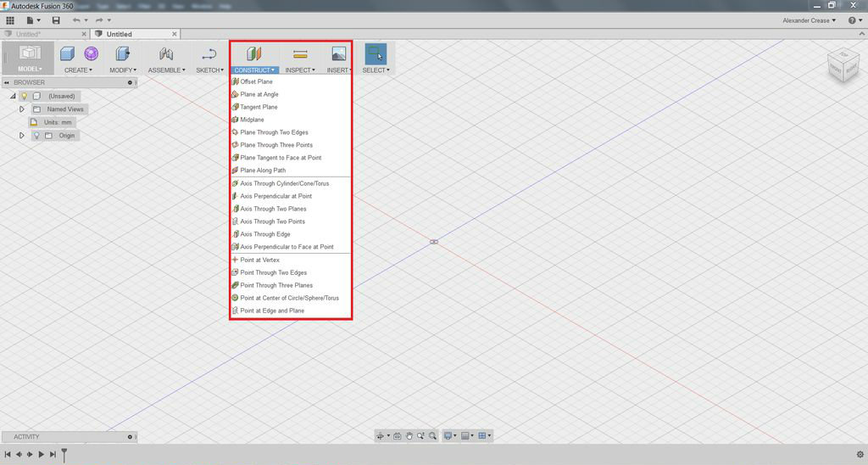Undo the last action
The width and height of the screenshot is (868, 465).
[x=76, y=20]
